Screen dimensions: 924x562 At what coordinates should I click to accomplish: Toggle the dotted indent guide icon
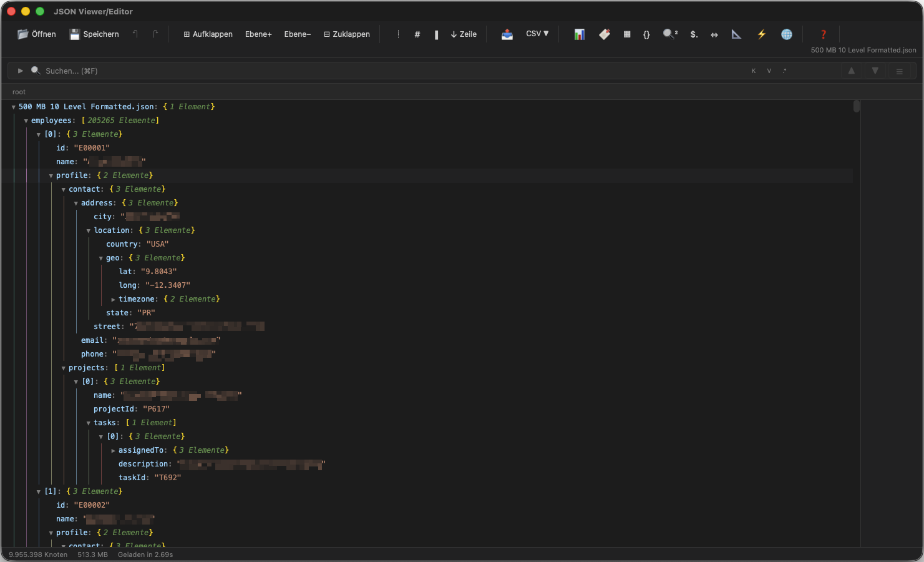click(398, 34)
